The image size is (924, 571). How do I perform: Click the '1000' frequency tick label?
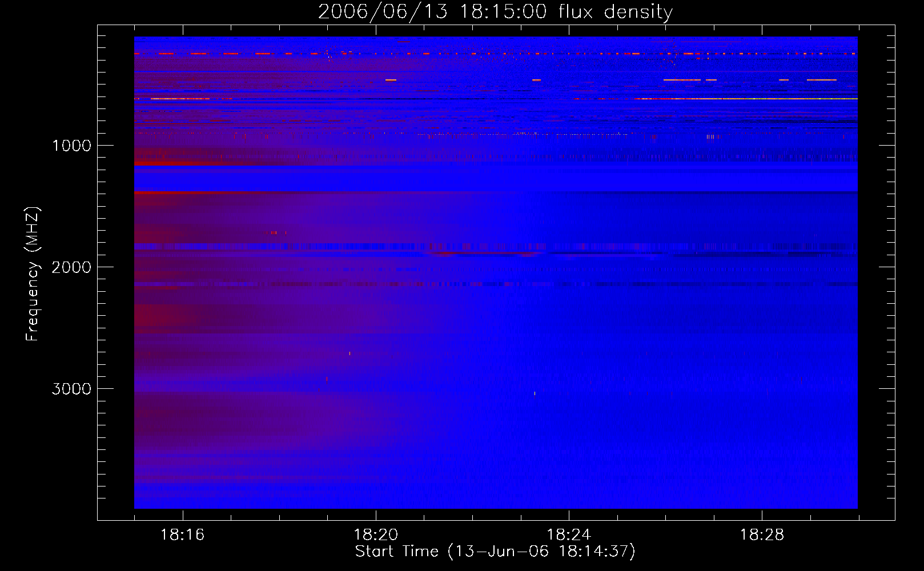(72, 146)
